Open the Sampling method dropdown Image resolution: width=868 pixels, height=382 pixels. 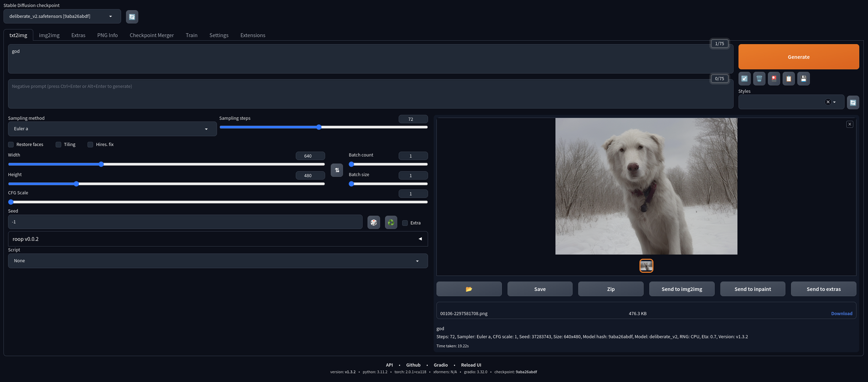pyautogui.click(x=112, y=129)
